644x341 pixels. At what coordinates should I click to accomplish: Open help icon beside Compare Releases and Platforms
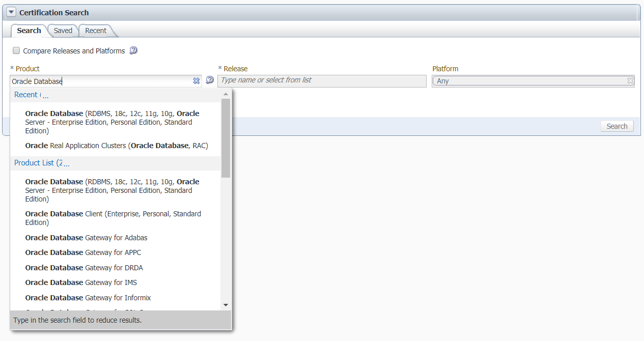pyautogui.click(x=133, y=50)
